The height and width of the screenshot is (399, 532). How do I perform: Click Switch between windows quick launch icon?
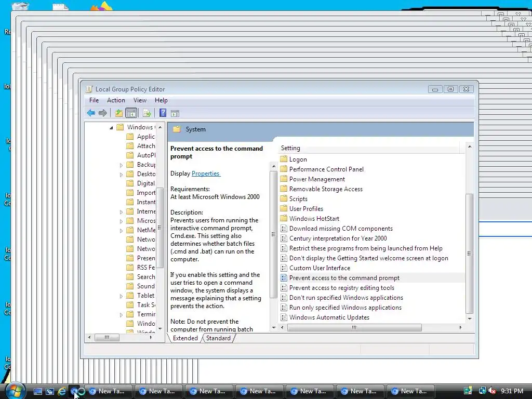coord(50,391)
